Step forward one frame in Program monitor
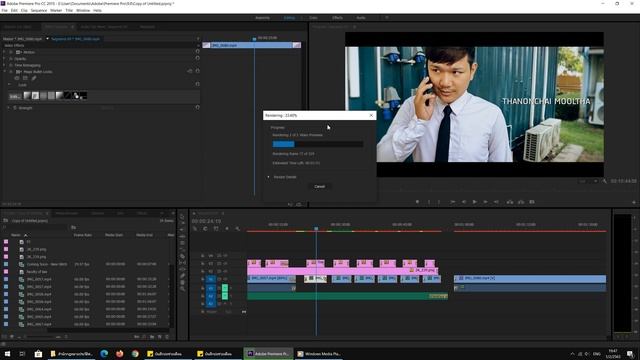The width and height of the screenshot is (640, 360). pos(485,202)
